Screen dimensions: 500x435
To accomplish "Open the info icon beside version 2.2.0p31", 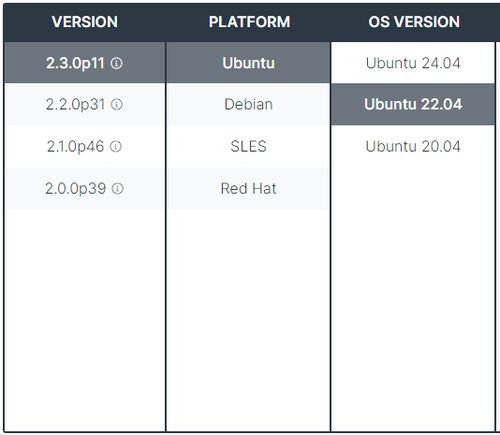I will click(x=117, y=104).
